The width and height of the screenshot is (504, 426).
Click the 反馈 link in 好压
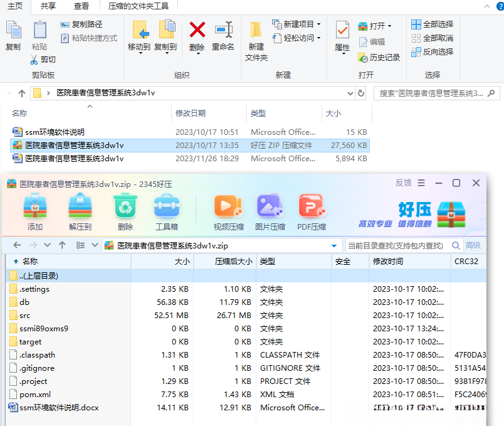404,183
